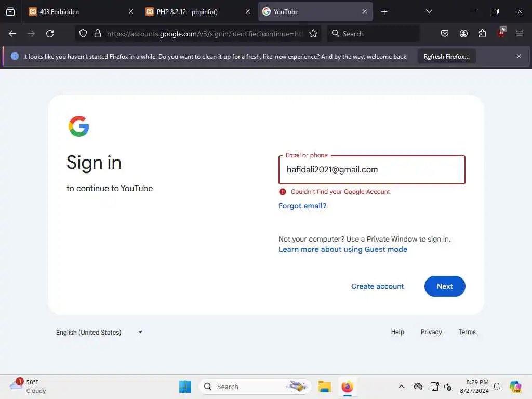This screenshot has height=399, width=532.
Task: Click the taskbar Search box
Action: coord(255,387)
